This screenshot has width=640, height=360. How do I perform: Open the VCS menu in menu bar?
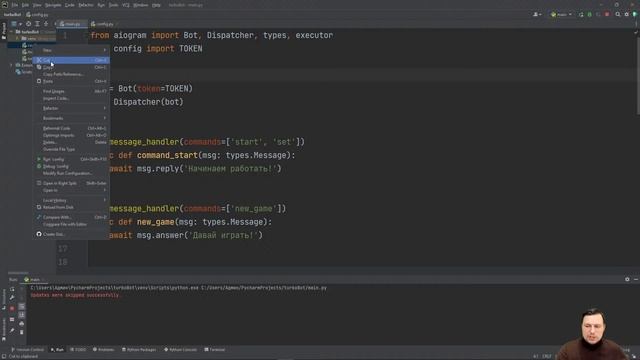[x=126, y=5]
